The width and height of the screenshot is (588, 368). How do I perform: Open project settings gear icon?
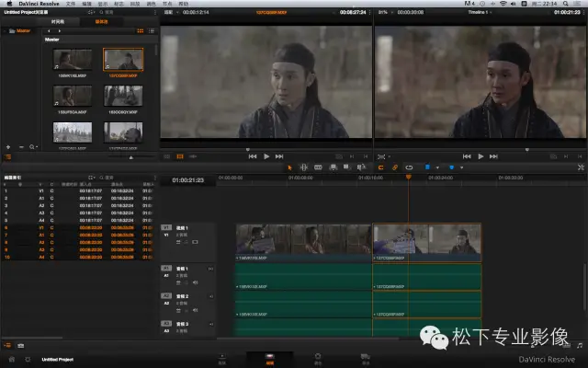28,360
